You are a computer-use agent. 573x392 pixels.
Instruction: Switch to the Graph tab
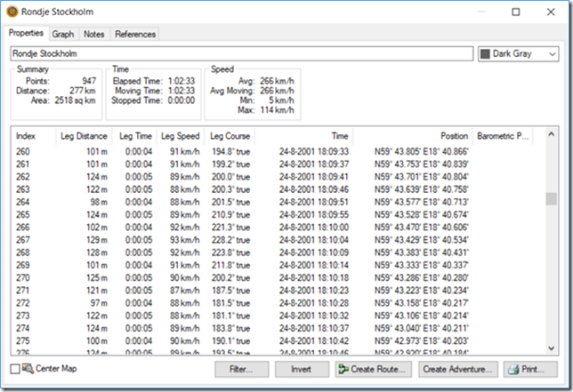pyautogui.click(x=62, y=34)
